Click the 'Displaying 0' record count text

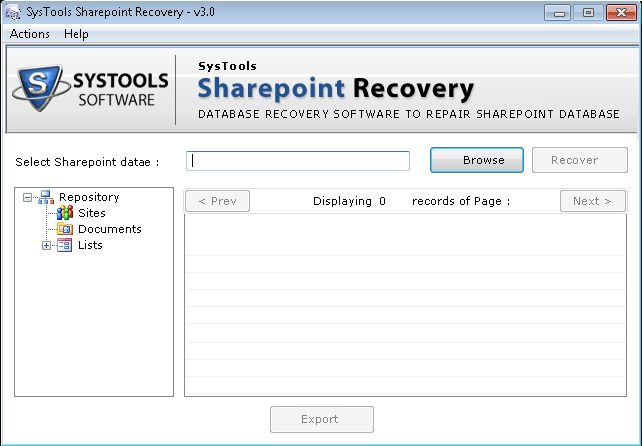[349, 201]
